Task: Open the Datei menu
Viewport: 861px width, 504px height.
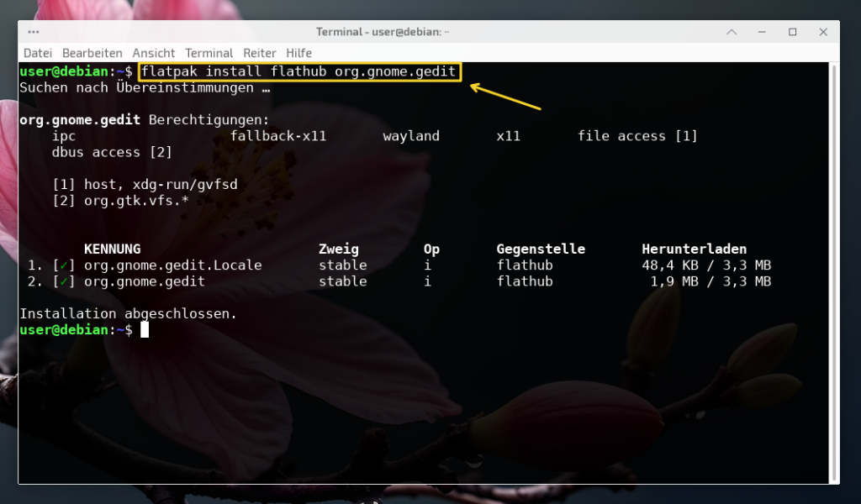Action: pos(39,53)
